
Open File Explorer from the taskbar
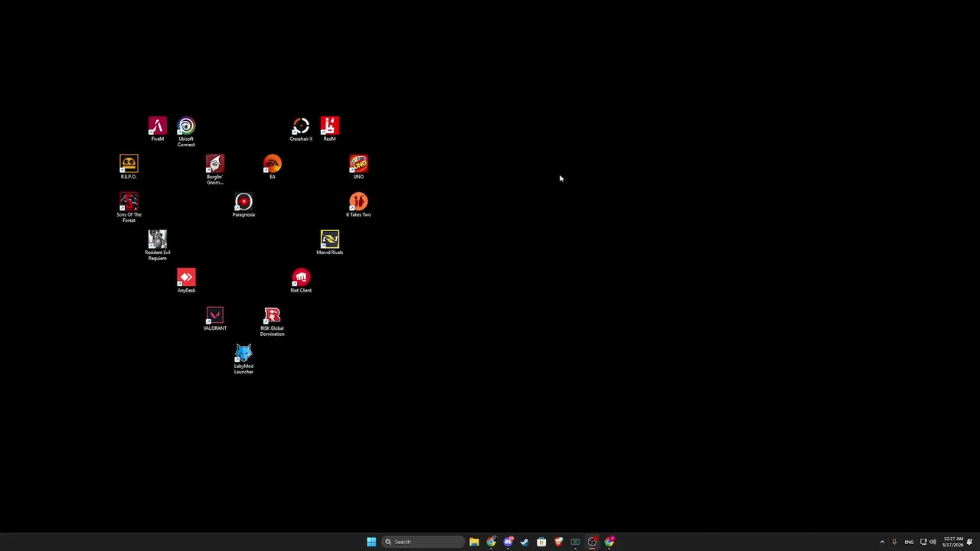point(474,542)
